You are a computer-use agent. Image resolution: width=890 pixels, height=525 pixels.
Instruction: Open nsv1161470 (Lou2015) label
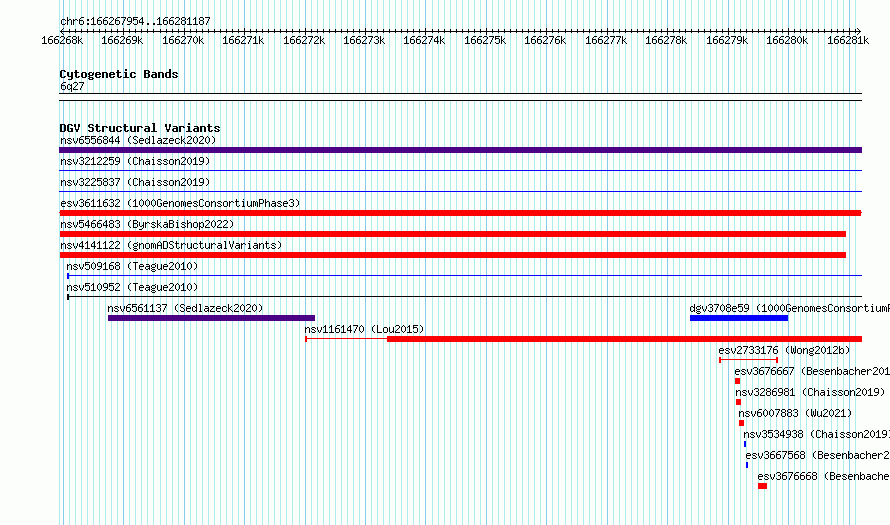[x=364, y=329]
